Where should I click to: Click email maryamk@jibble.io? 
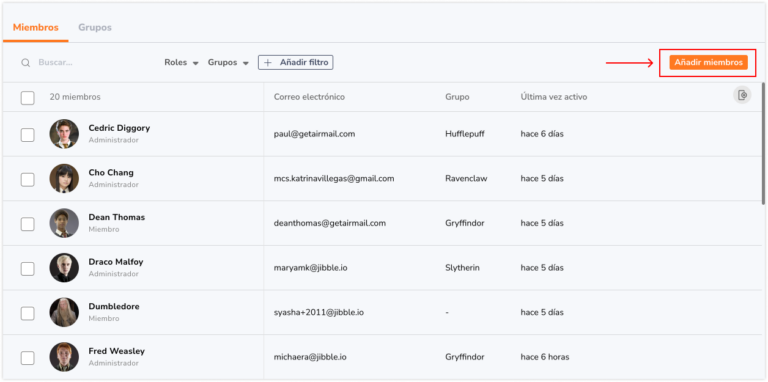click(311, 268)
